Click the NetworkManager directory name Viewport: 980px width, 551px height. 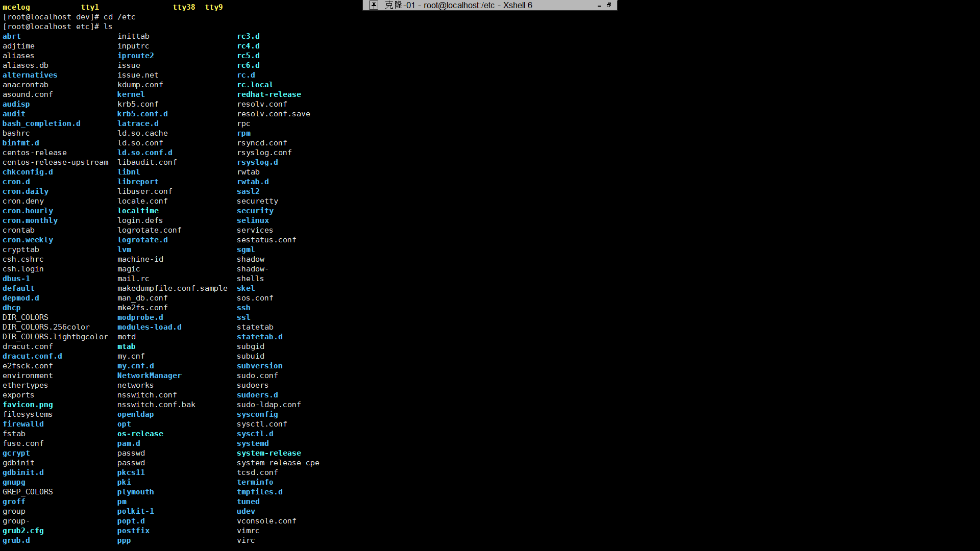(149, 375)
